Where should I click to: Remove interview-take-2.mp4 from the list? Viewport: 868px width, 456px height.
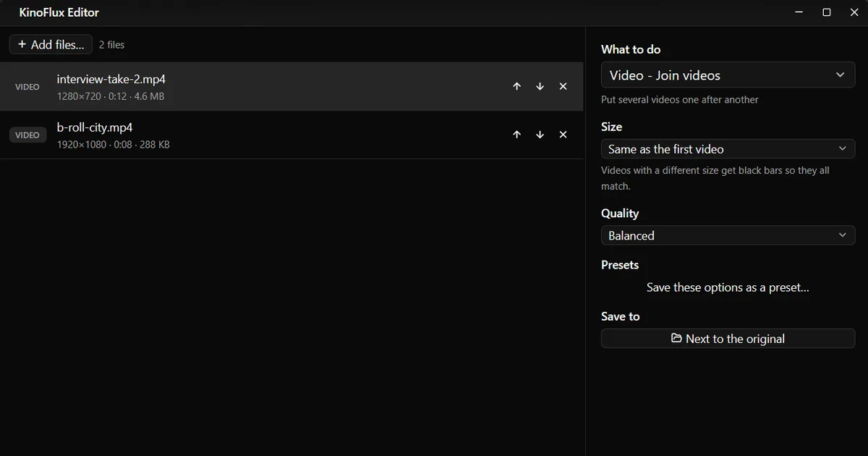point(563,86)
